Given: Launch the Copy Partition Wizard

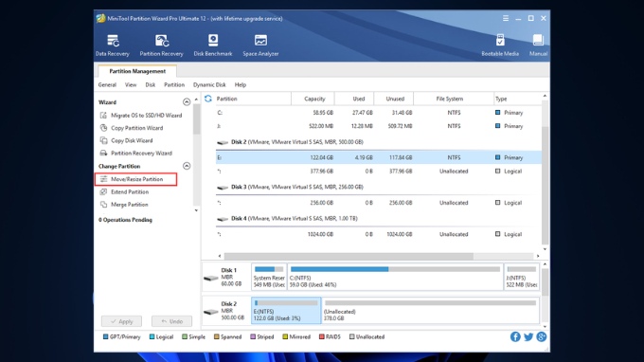Looking at the screenshot, I should pos(132,128).
